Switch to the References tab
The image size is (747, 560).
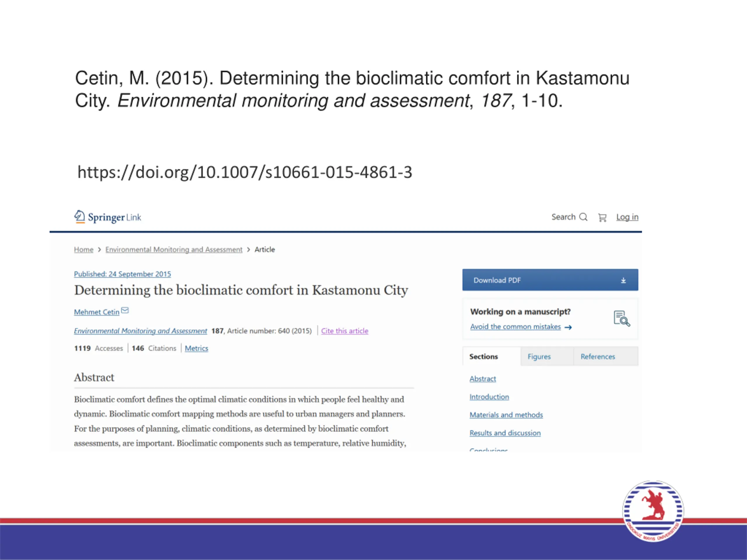tap(606, 356)
